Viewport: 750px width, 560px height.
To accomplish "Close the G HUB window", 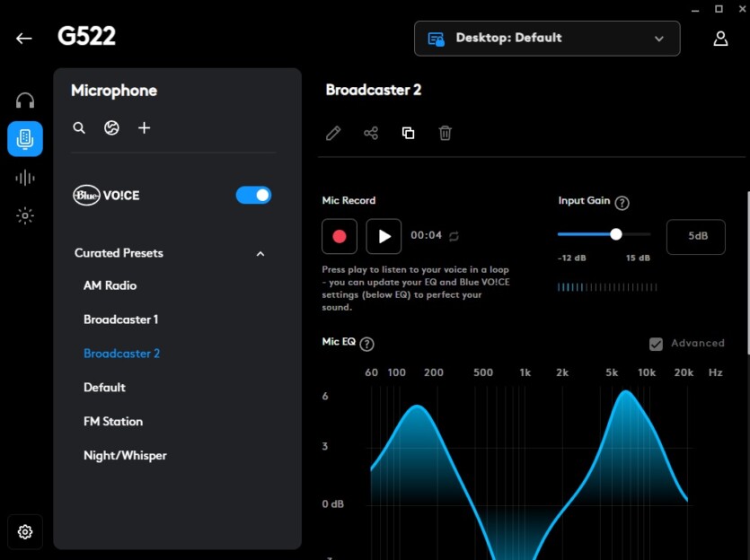I will [742, 9].
